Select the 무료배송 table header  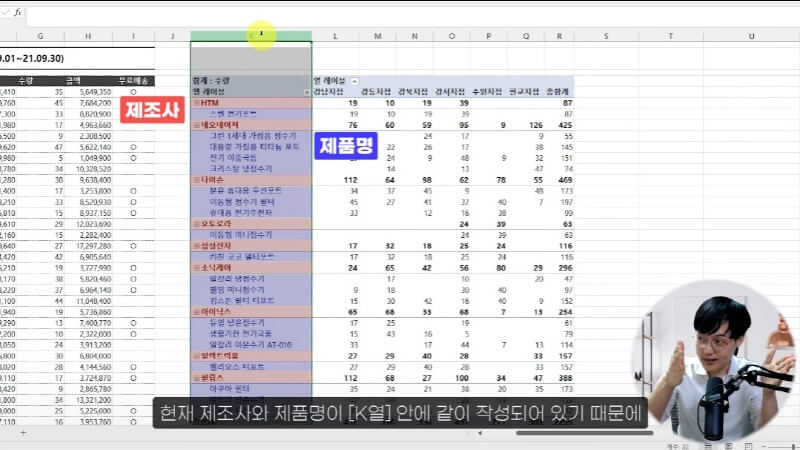pyautogui.click(x=133, y=81)
